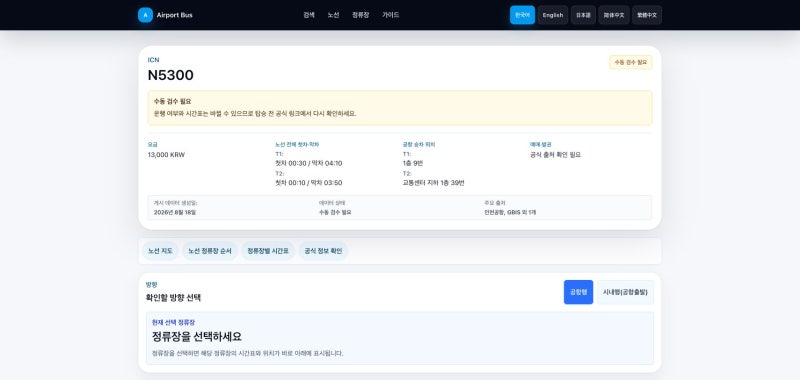Switch language to 한국어

(x=522, y=15)
